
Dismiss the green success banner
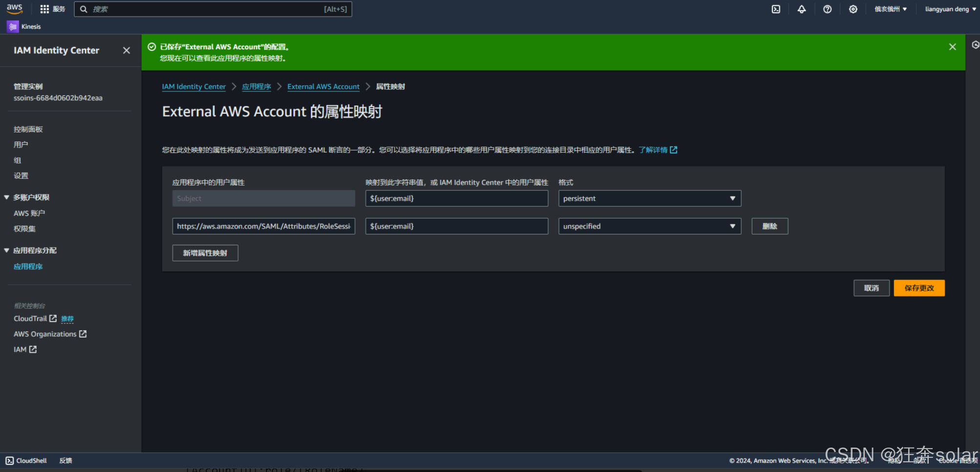pos(952,47)
